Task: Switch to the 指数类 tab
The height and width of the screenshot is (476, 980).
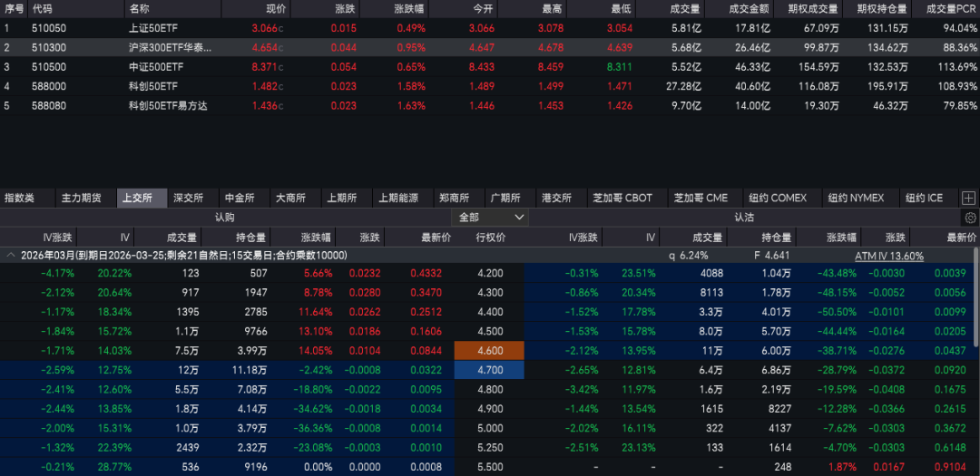Action: [20, 198]
